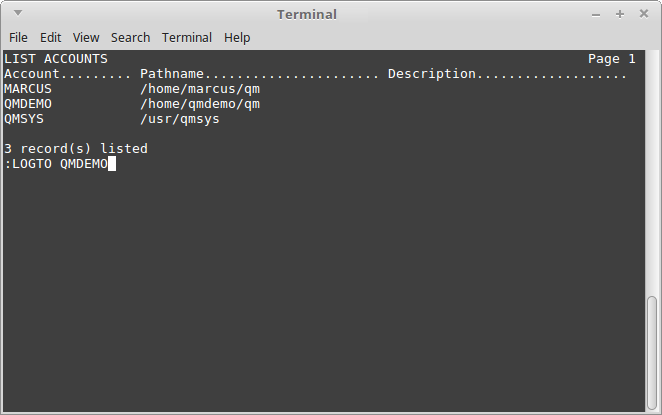Maximize the Terminal window with plus icon
662x415 pixels.
[620, 14]
